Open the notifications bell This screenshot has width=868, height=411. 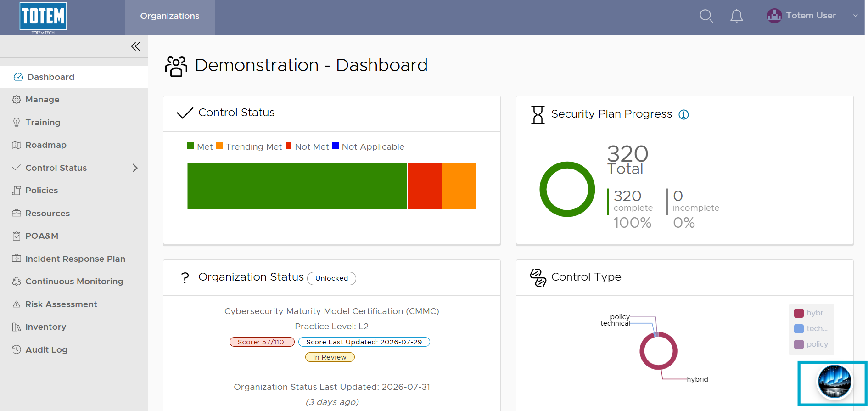click(736, 16)
